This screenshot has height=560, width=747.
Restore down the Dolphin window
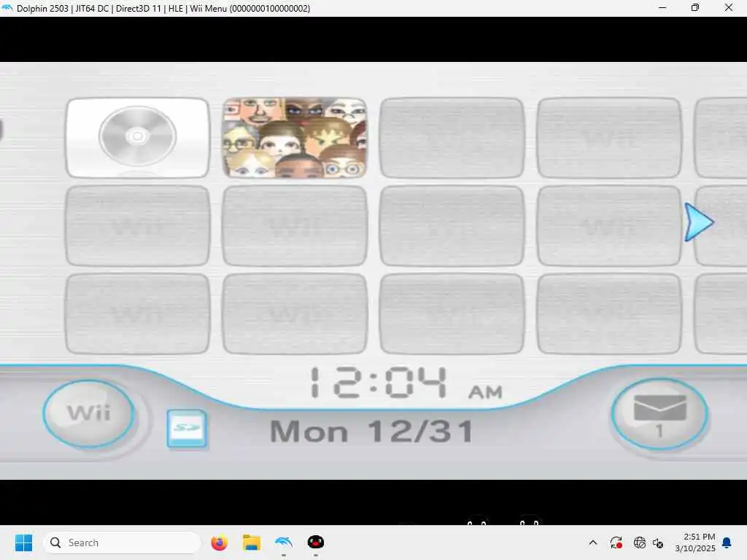tap(695, 8)
